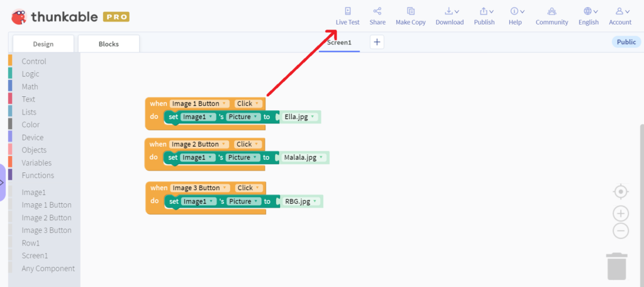Add a new screen with plus button
Image resolution: width=644 pixels, height=287 pixels.
377,42
